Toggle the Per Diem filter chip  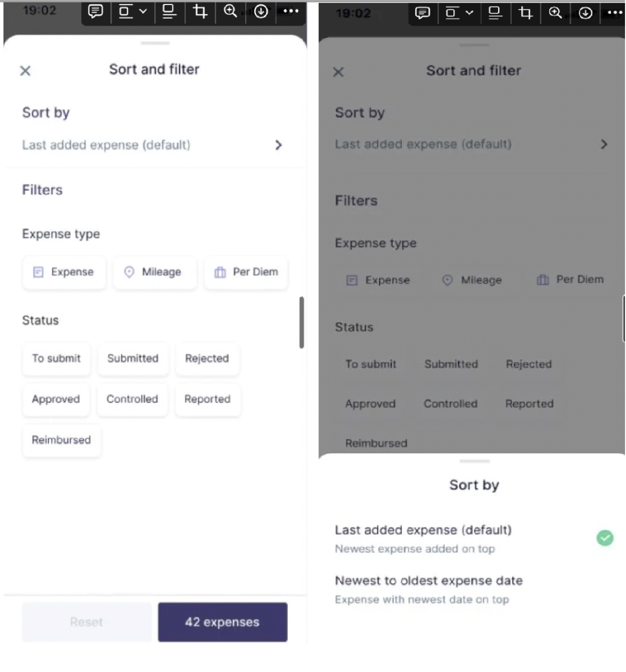[246, 272]
